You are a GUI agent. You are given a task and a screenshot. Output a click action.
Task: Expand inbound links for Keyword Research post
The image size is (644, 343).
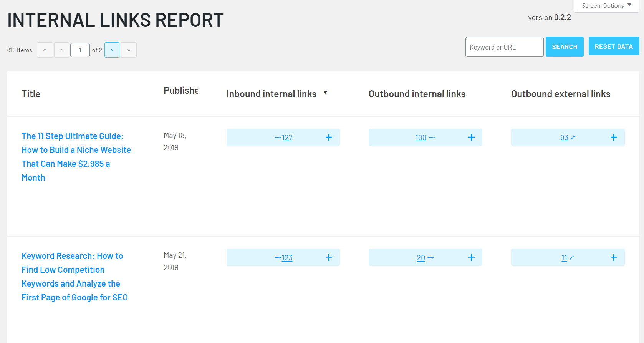pyautogui.click(x=329, y=257)
